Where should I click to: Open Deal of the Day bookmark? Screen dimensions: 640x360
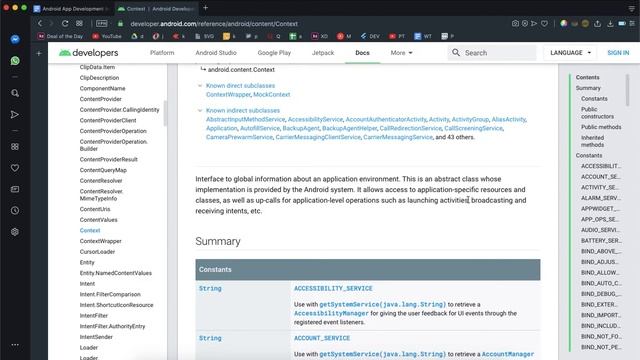tap(60, 36)
